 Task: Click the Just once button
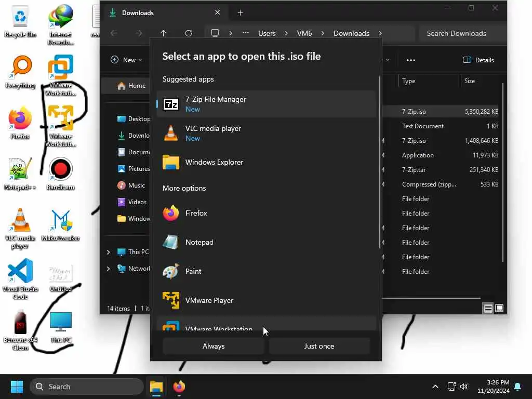(x=319, y=346)
